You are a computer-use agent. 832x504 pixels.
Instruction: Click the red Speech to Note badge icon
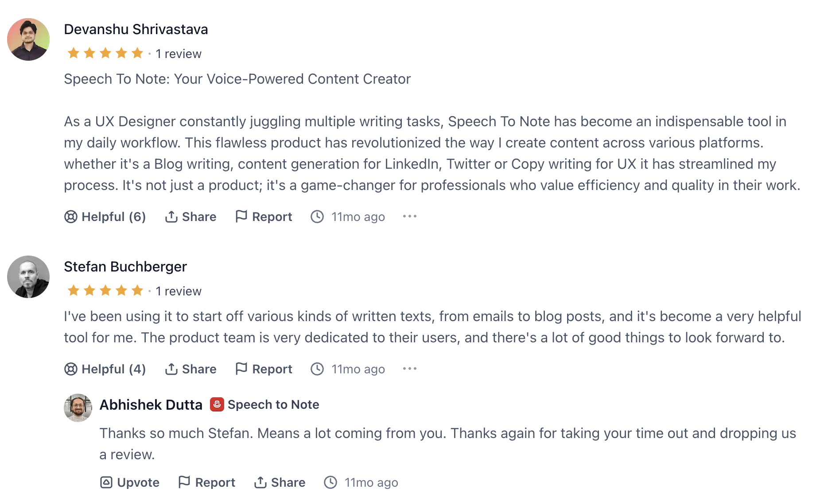(x=217, y=404)
